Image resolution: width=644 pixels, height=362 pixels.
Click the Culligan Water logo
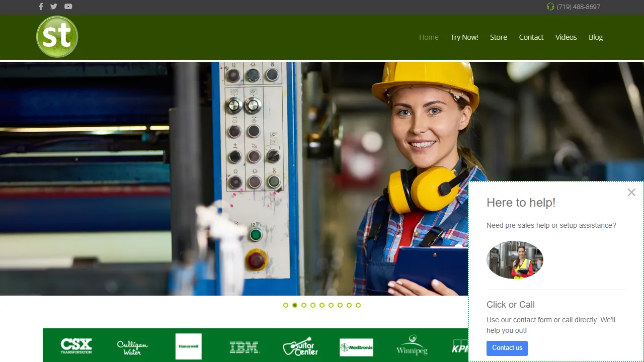click(x=132, y=346)
